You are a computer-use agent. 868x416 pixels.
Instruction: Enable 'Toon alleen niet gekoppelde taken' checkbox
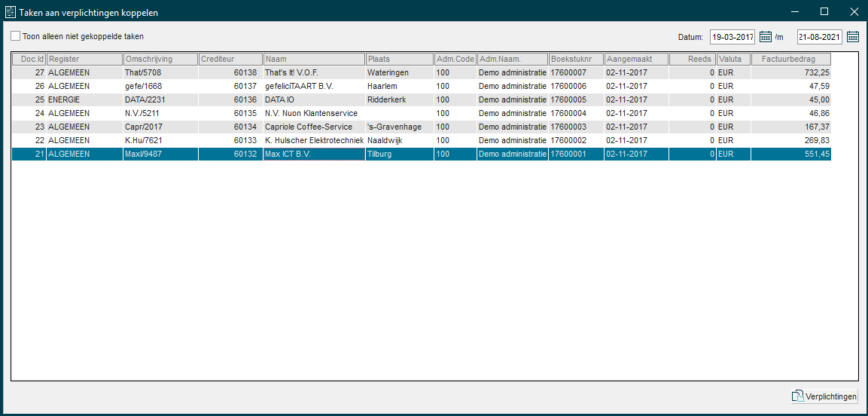(16, 36)
